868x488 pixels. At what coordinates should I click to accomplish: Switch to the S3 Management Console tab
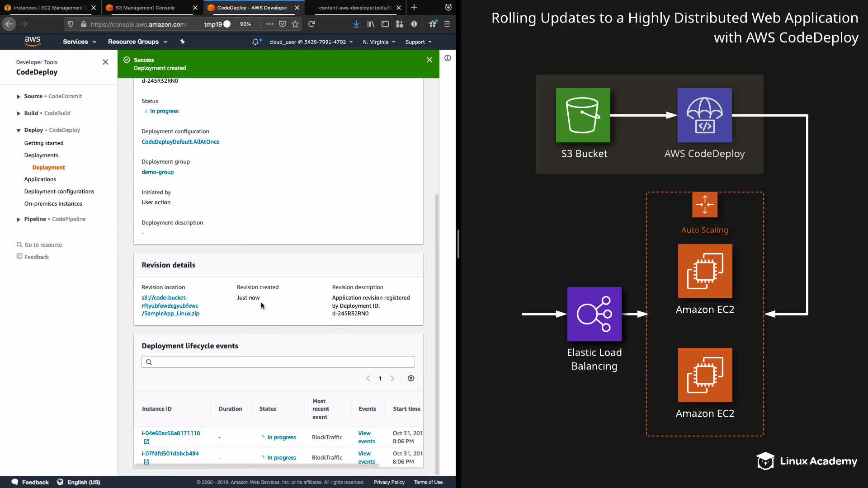(x=145, y=8)
